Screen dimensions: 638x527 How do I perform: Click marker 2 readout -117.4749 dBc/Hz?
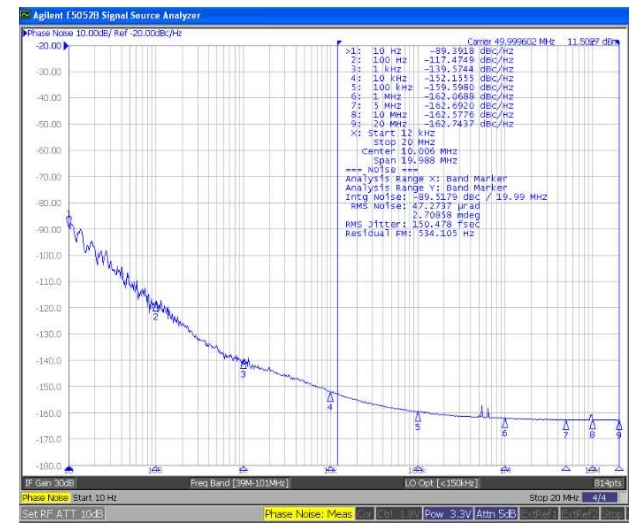(x=469, y=60)
